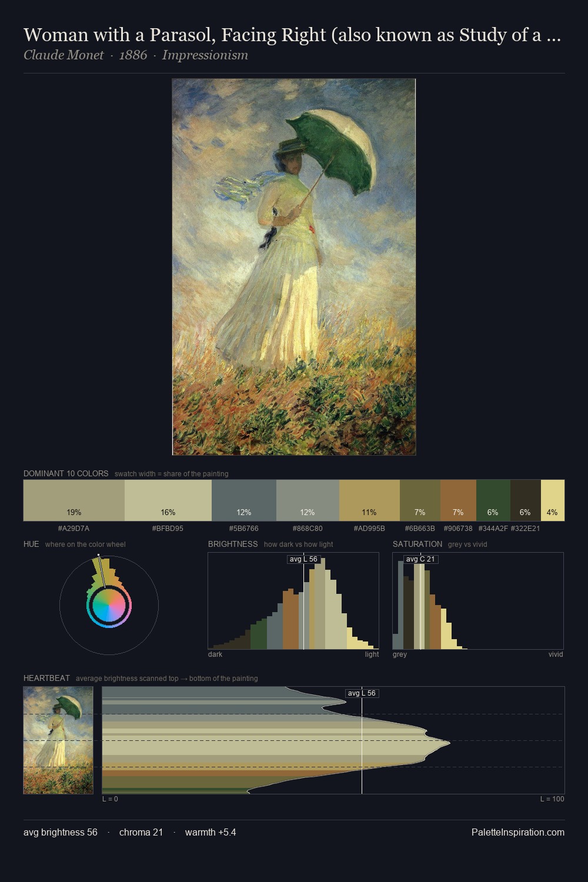The image size is (588, 882).
Task: Click 'how dark vs how light' caption
Action: 299,544
